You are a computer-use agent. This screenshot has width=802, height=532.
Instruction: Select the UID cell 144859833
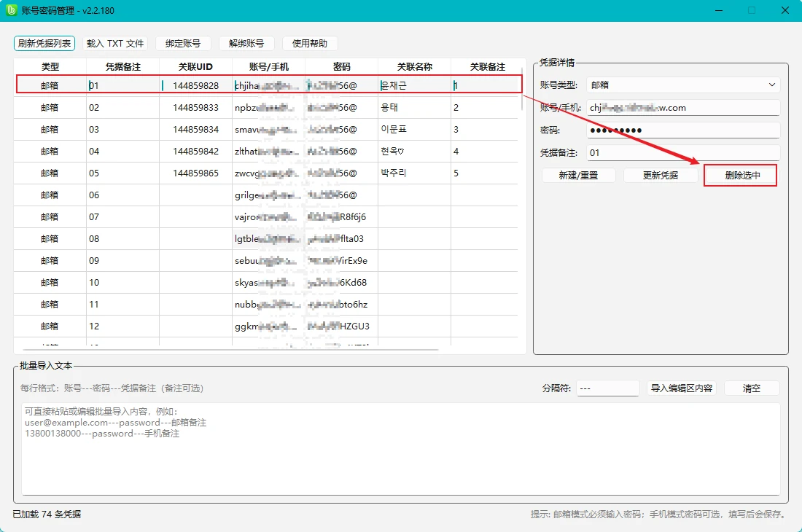pyautogui.click(x=196, y=107)
